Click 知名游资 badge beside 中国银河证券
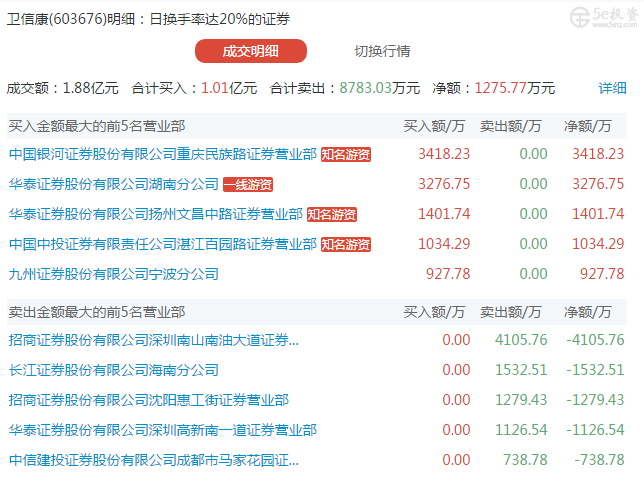The image size is (644, 481). point(346,154)
